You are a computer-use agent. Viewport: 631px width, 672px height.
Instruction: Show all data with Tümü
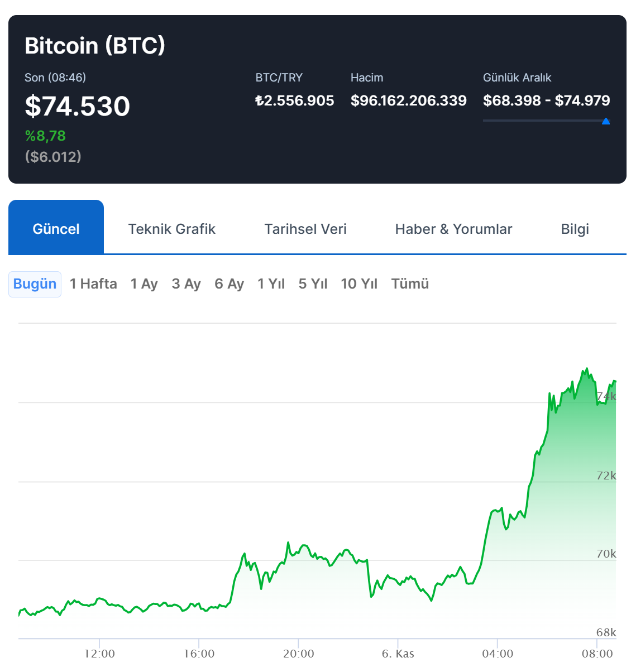[x=410, y=284]
